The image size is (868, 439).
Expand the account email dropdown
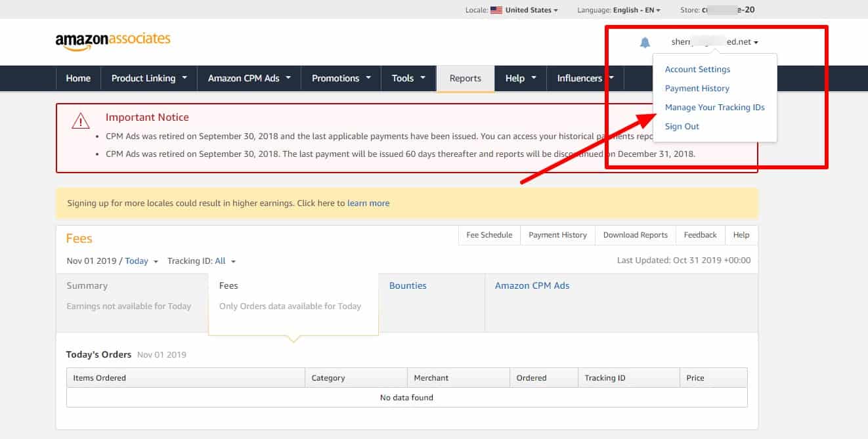tap(714, 42)
